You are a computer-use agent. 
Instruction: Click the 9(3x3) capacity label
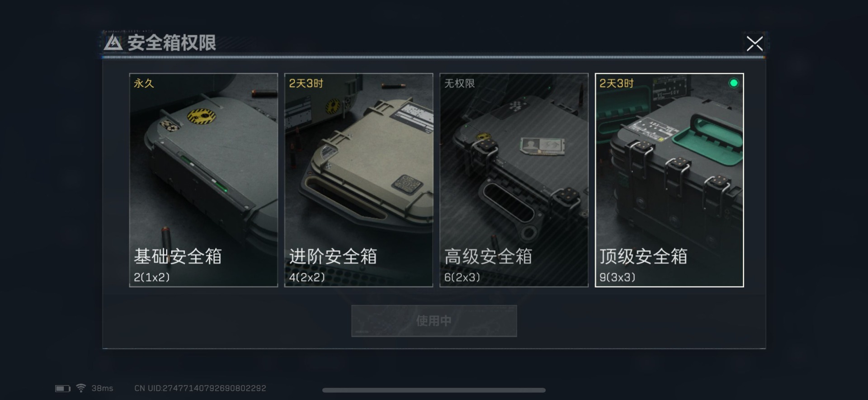click(x=617, y=277)
